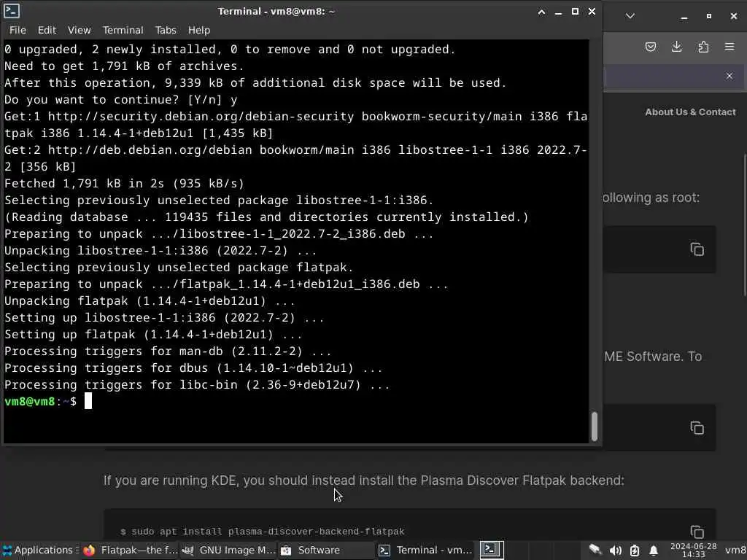Open volume control tray icon

point(615,551)
